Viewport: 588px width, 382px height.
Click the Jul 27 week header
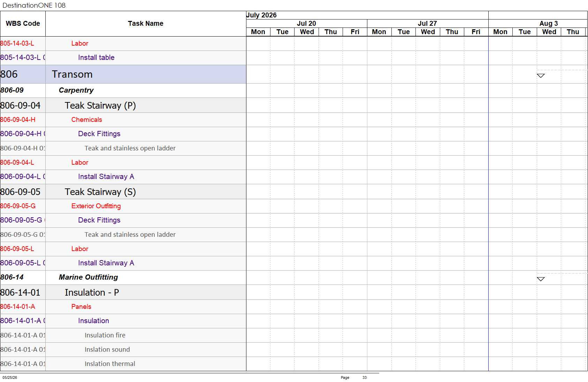(x=427, y=23)
